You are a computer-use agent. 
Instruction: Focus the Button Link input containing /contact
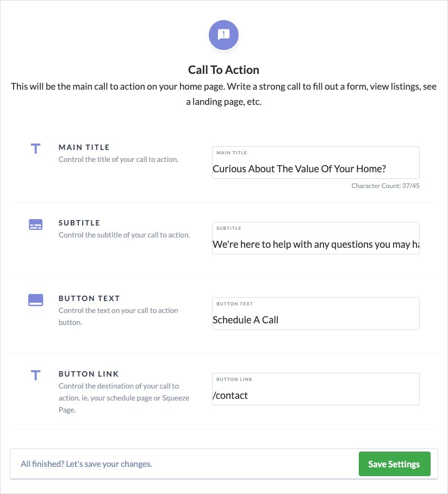315,390
